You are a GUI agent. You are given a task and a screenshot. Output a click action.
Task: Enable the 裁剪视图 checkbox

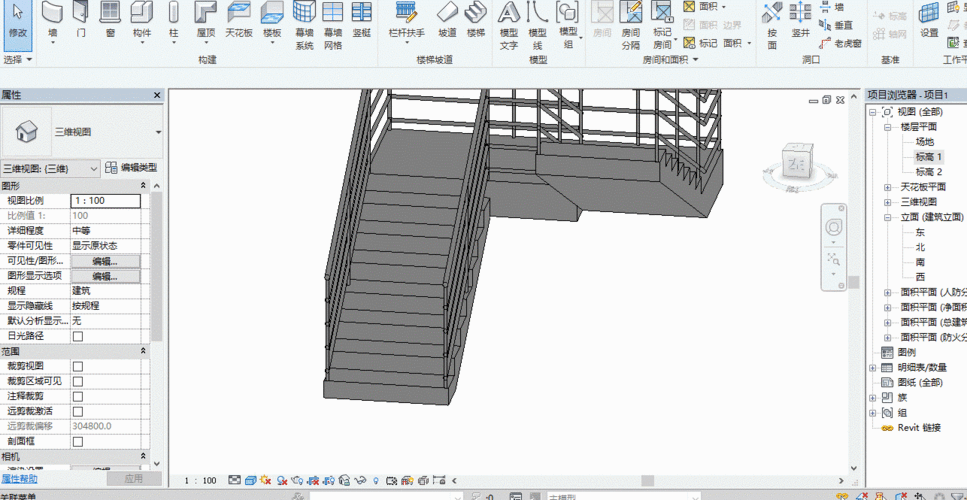coord(78,366)
